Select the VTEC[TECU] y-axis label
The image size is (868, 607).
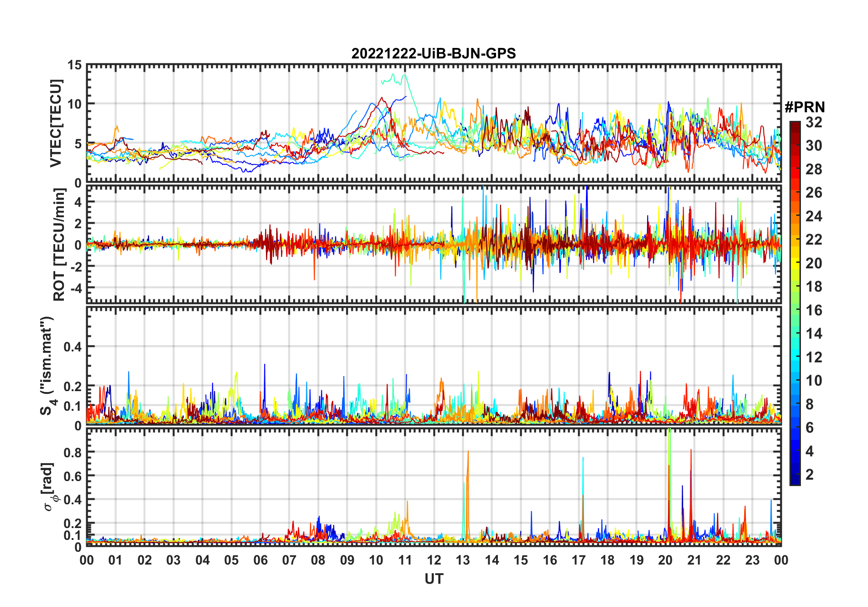(56, 123)
